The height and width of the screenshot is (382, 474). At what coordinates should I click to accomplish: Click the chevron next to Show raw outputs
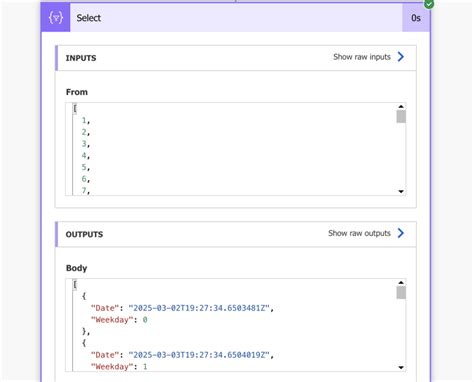click(401, 233)
